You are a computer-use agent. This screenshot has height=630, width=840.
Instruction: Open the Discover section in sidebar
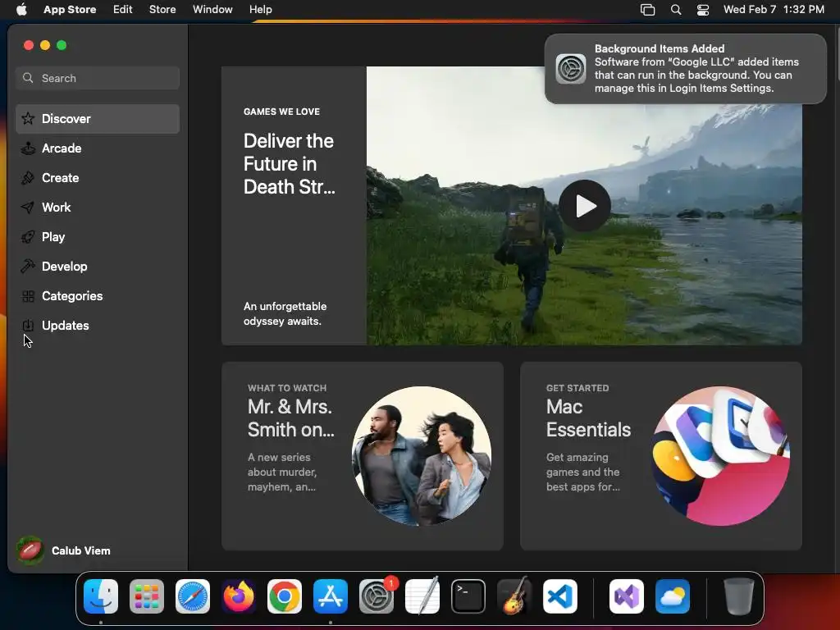click(x=98, y=119)
